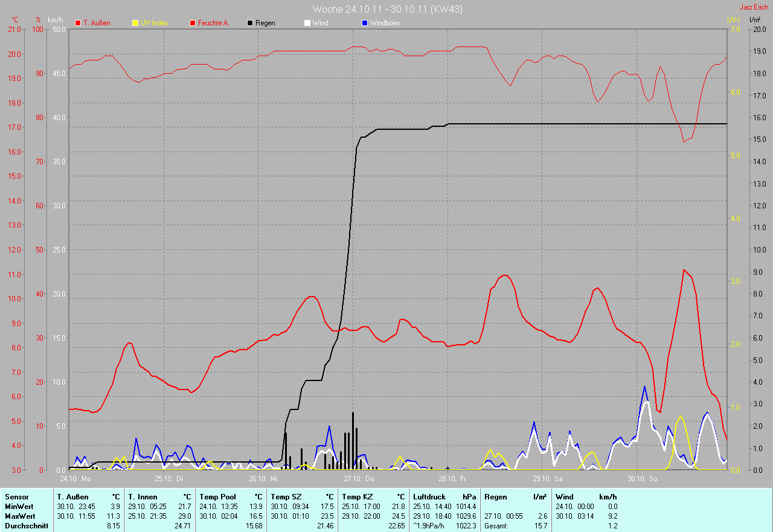The image size is (773, 532).
Task: Click the 'MaxWert' row label
Action: [19, 516]
